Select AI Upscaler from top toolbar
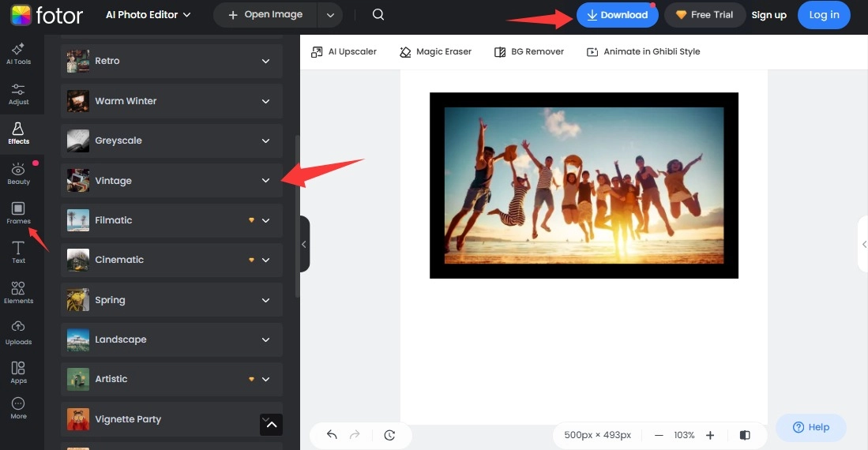868x450 pixels. point(344,52)
